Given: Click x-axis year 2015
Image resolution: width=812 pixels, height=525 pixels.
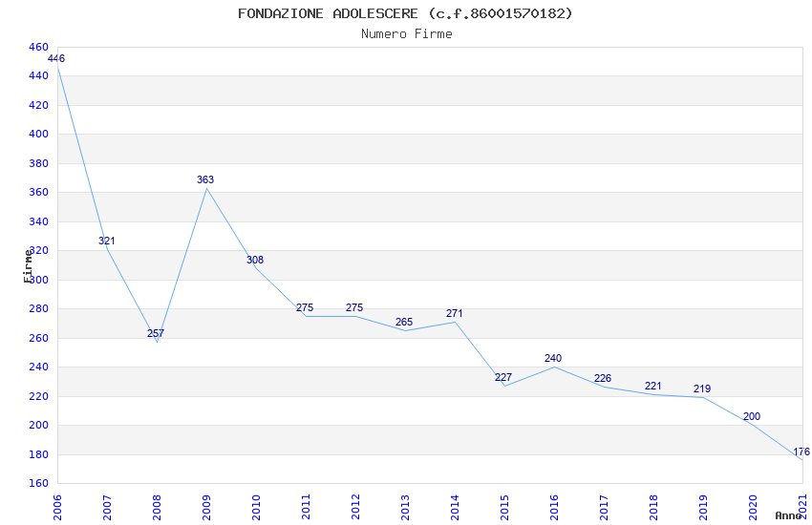Looking at the screenshot, I should tap(505, 507).
